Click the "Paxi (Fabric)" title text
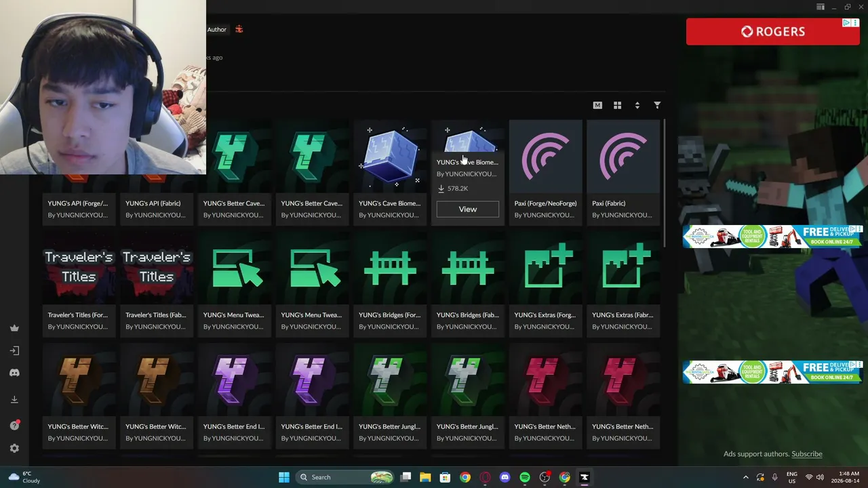The width and height of the screenshot is (868, 488). coord(608,203)
